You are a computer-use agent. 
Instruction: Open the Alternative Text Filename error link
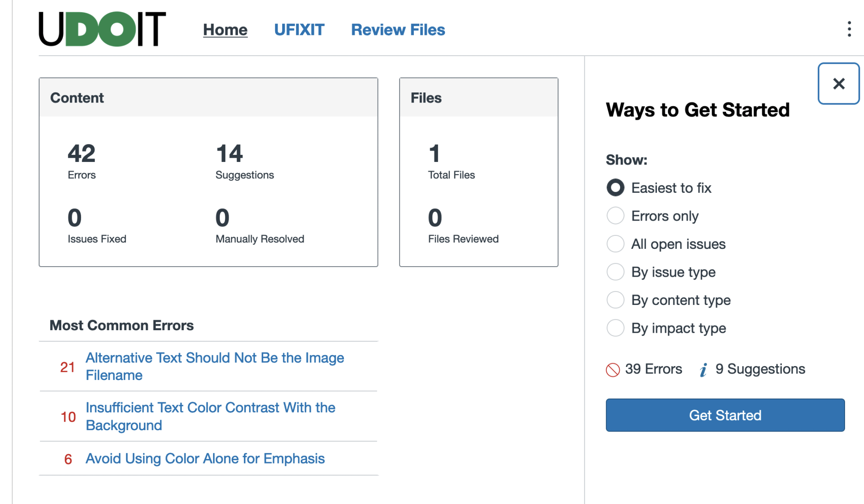pyautogui.click(x=215, y=367)
